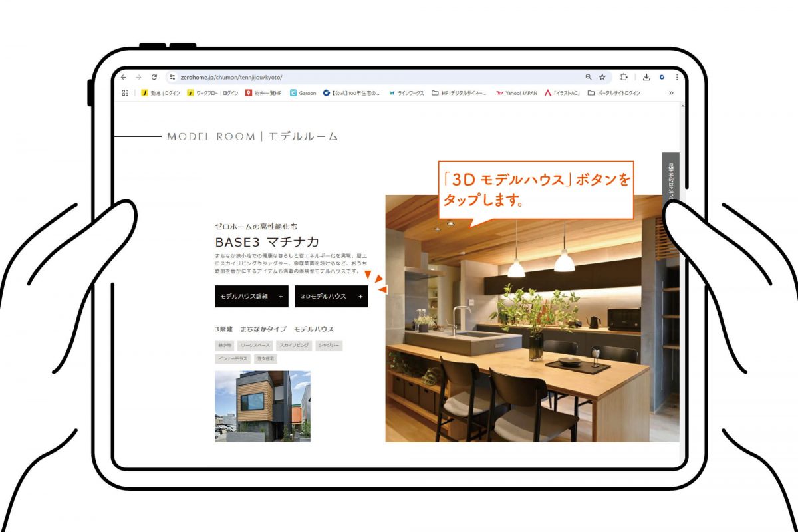The width and height of the screenshot is (798, 532).
Task: Open the Garoon bookmark
Action: point(303,93)
